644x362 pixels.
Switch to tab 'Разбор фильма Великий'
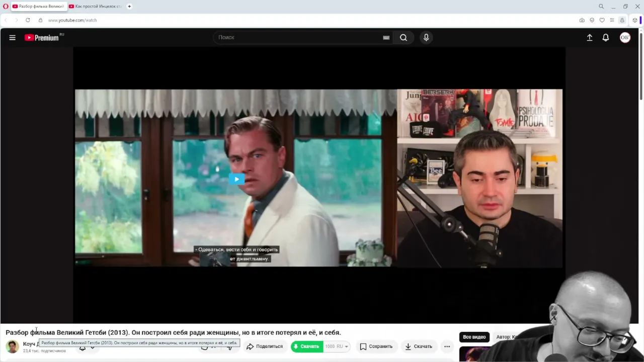tap(38, 7)
